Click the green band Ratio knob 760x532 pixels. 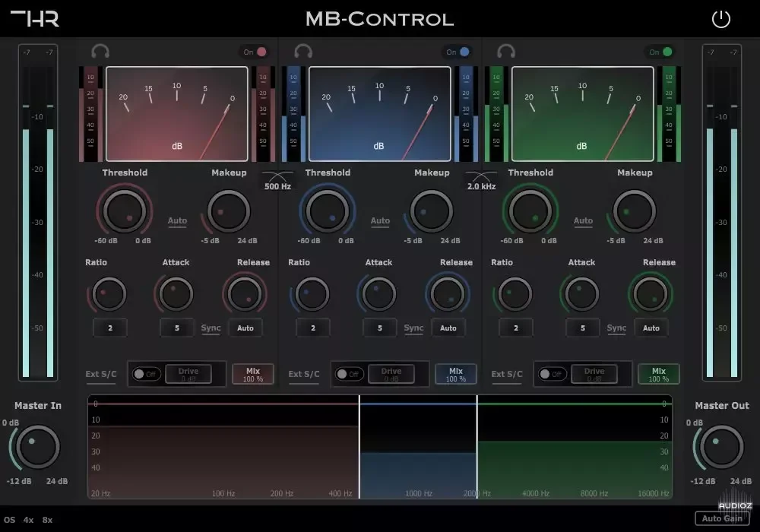coord(515,294)
